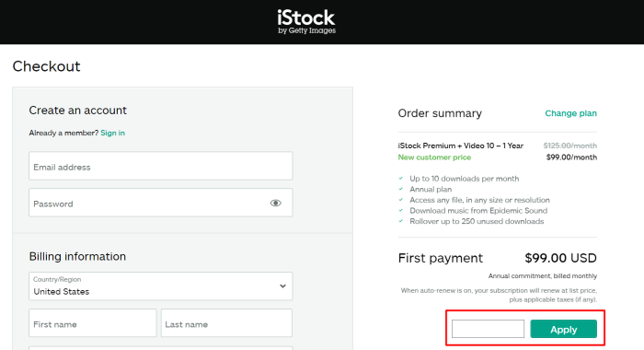The height and width of the screenshot is (350, 644).
Task: Click Access any file feature line
Action: point(479,200)
